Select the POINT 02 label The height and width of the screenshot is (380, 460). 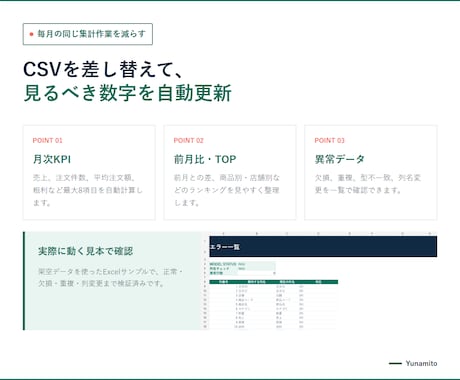(188, 140)
